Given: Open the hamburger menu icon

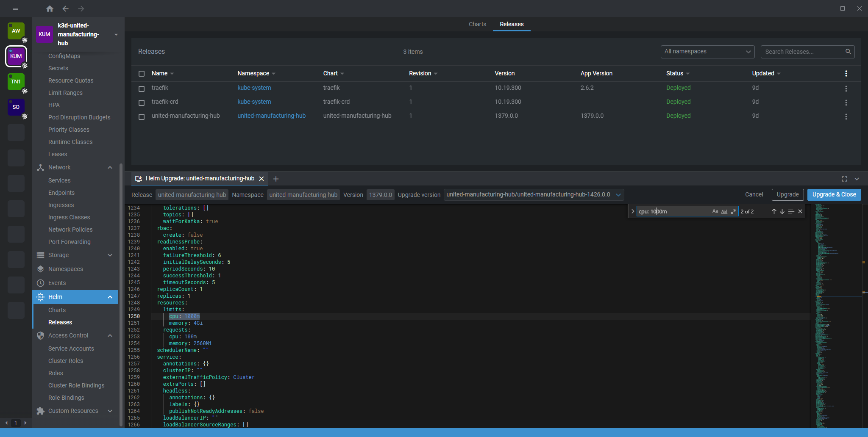Looking at the screenshot, I should tap(15, 8).
